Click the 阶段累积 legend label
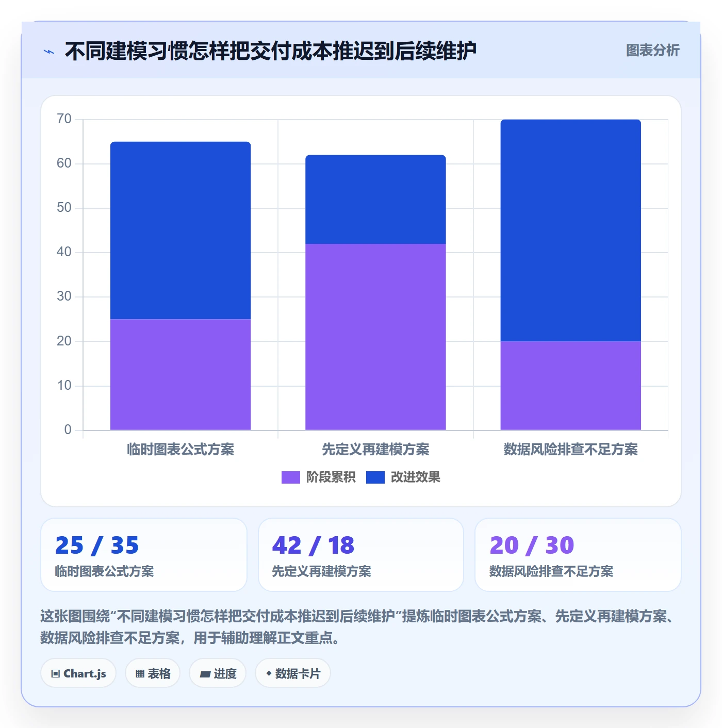This screenshot has width=722, height=728. 331,477
